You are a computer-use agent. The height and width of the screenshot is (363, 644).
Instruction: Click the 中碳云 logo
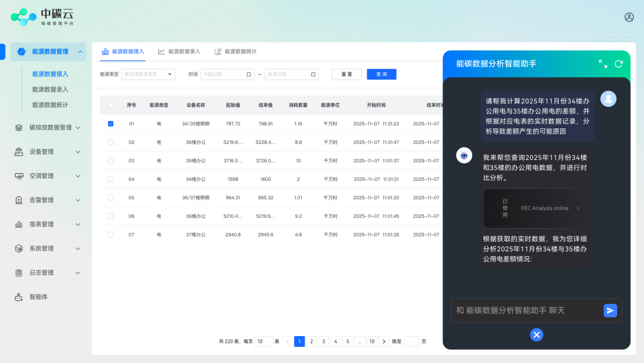(42, 17)
